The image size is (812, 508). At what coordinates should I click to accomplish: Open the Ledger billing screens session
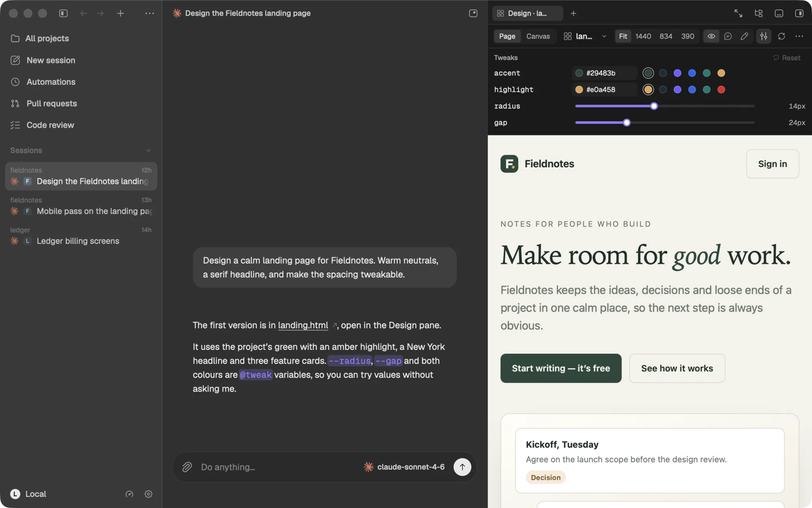point(81,236)
